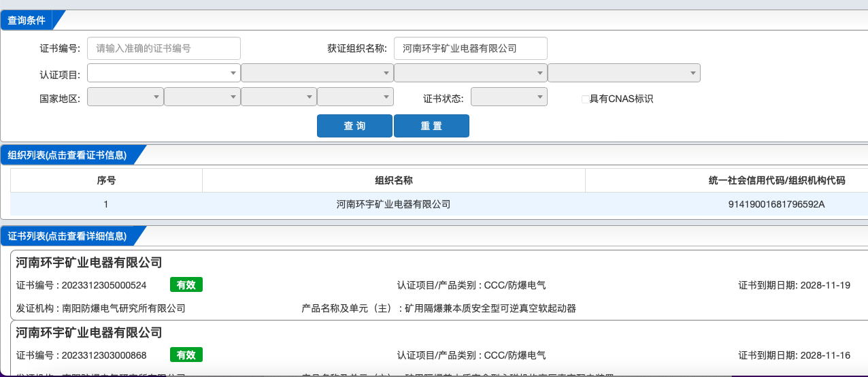868x377 pixels.
Task: Click CCC/防爆电气 in certificate 2023312305000524
Action: click(x=515, y=285)
